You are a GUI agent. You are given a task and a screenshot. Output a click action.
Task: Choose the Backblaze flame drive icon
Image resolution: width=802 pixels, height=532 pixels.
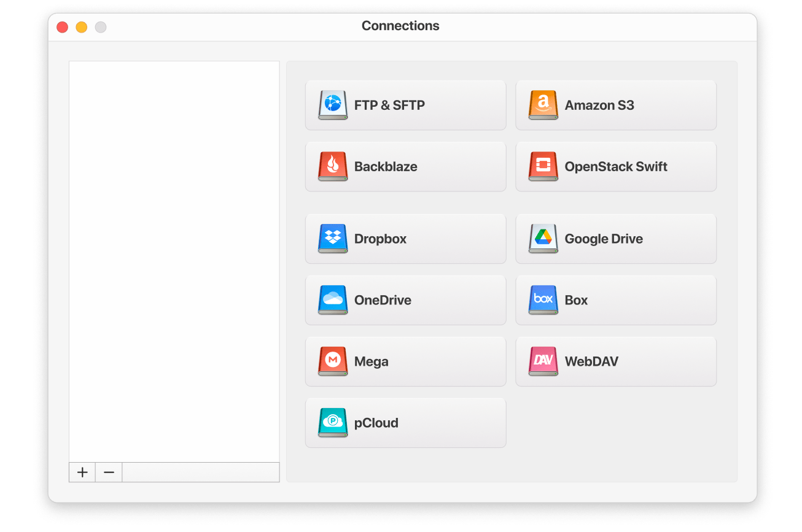pyautogui.click(x=332, y=166)
